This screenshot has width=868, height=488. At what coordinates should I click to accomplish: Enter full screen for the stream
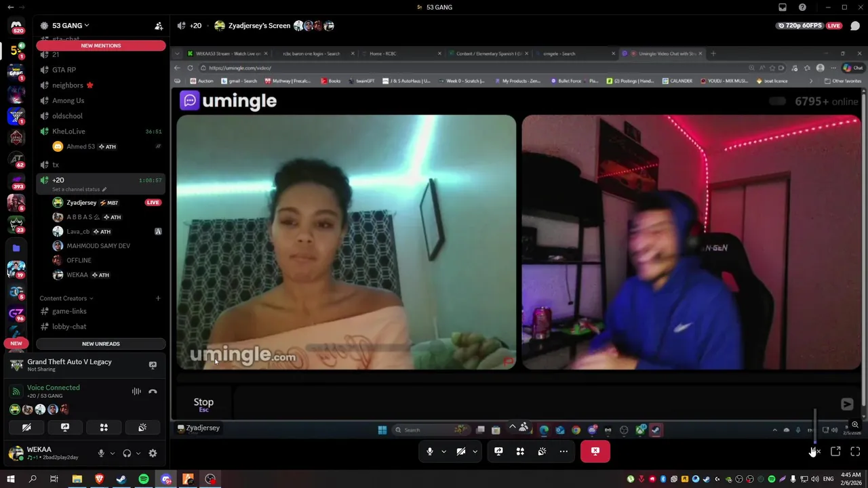pyautogui.click(x=855, y=451)
